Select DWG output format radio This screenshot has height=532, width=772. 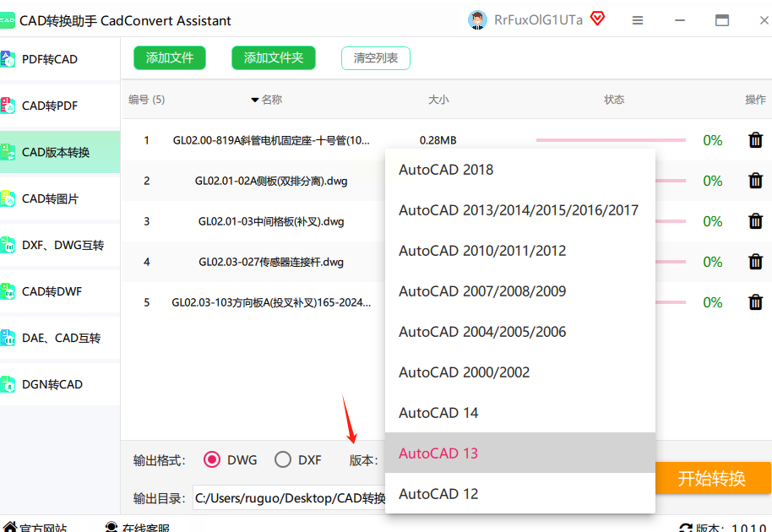click(212, 459)
